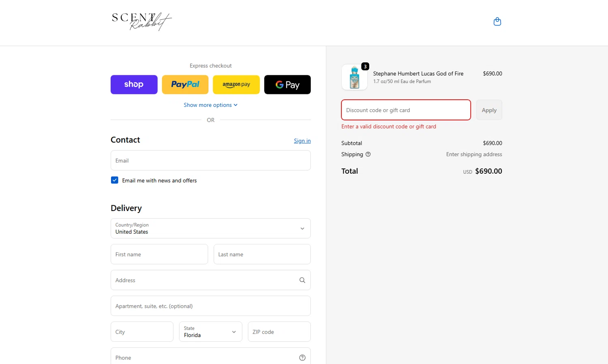
Task: Click the discount error message text
Action: point(389,126)
